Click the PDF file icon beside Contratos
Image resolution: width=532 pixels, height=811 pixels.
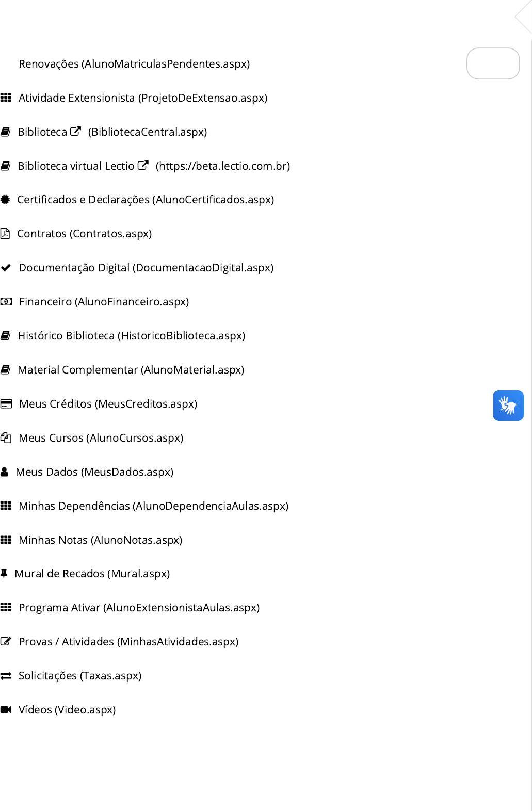[x=5, y=233]
